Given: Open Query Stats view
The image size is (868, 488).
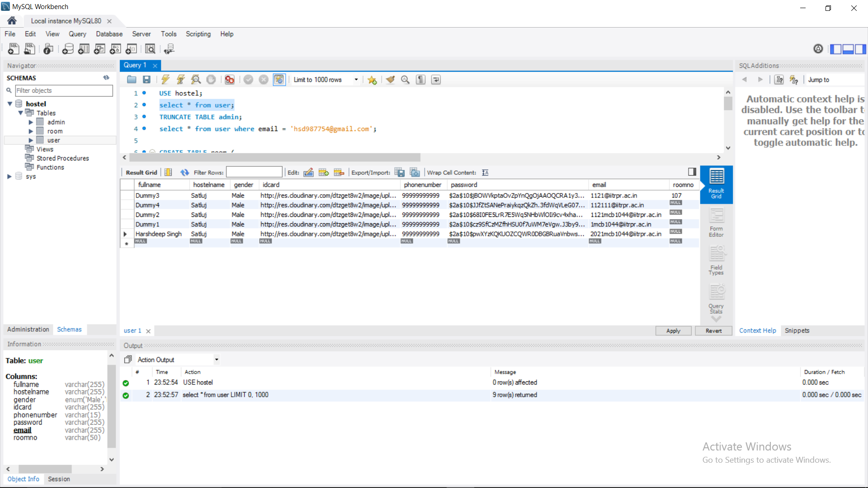Looking at the screenshot, I should [x=716, y=299].
